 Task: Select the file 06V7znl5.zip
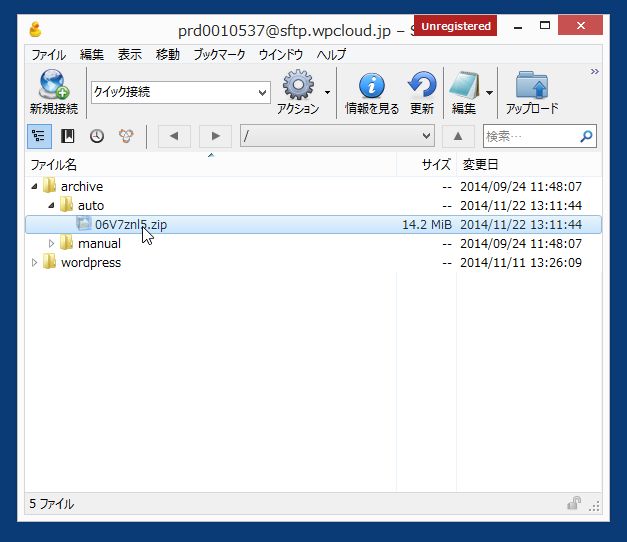[314, 224]
